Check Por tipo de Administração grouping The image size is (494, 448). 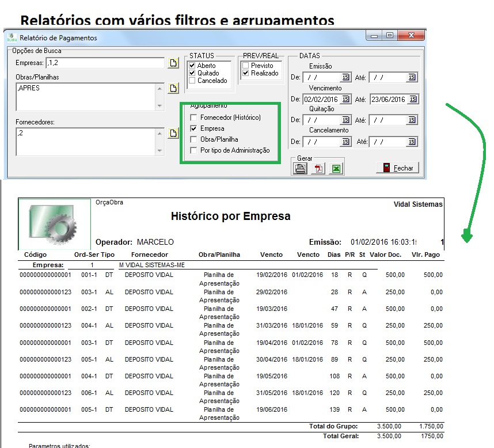pyautogui.click(x=193, y=150)
